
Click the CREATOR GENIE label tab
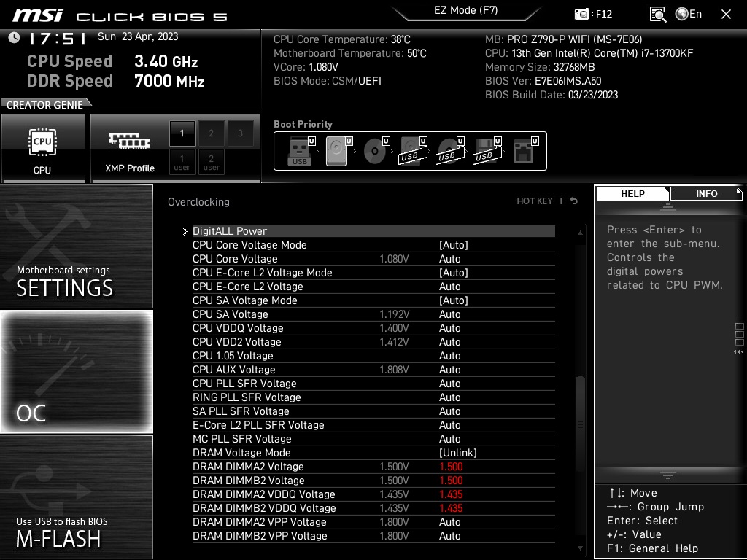(44, 105)
